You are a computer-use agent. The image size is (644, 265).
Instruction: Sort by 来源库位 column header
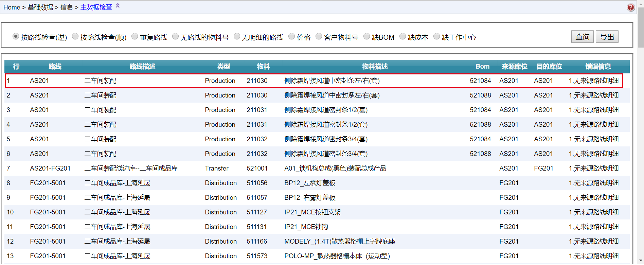coord(515,67)
